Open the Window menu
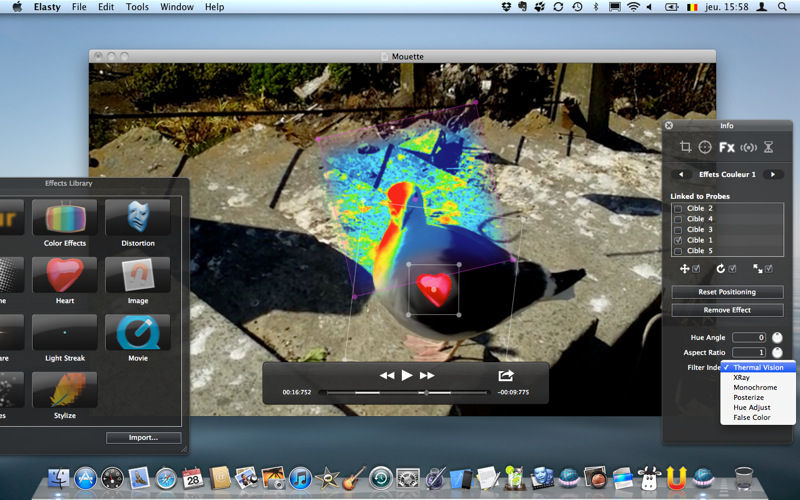The height and width of the screenshot is (500, 800). 177,7
